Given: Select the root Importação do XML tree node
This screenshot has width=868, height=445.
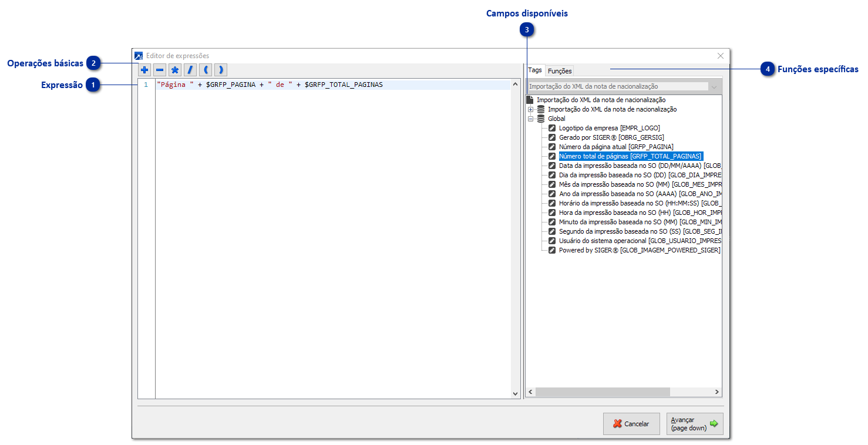Looking at the screenshot, I should tap(601, 100).
